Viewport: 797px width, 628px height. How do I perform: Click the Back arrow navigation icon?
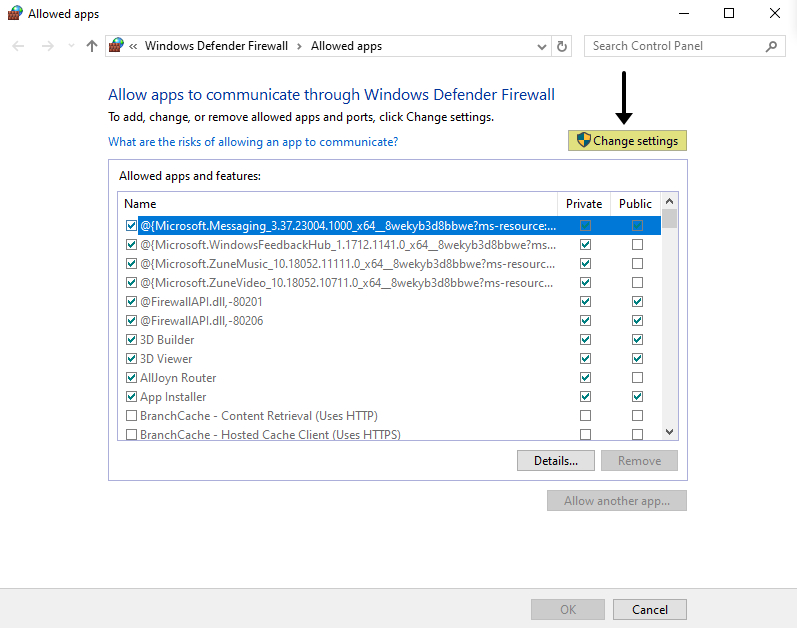pos(19,46)
